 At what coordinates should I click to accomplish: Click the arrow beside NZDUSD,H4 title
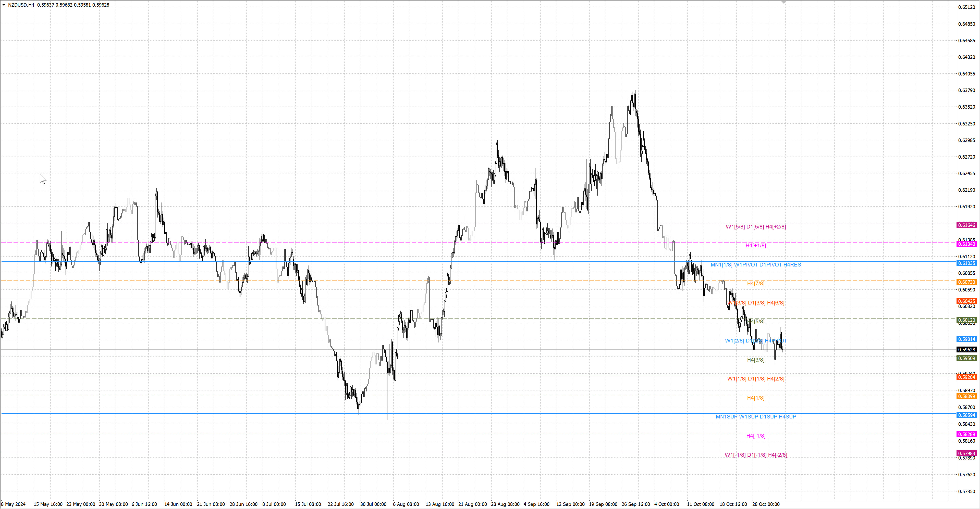[4, 5]
